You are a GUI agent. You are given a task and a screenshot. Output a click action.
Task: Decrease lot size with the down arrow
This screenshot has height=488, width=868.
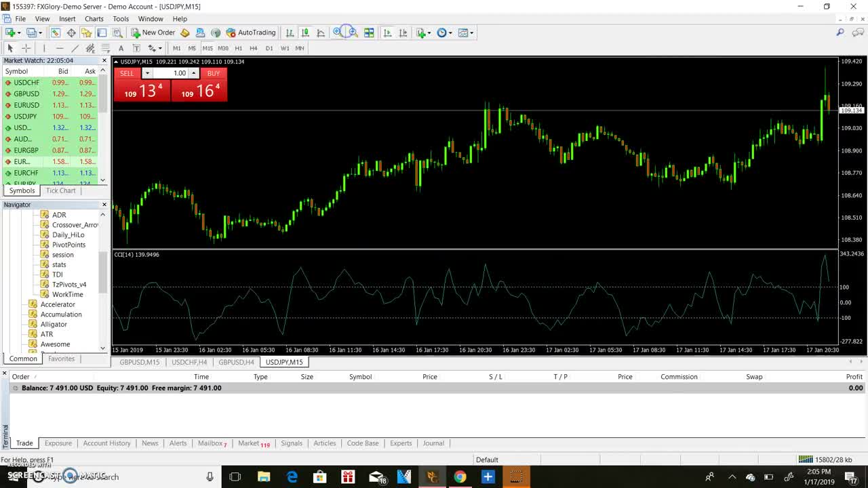(x=147, y=73)
